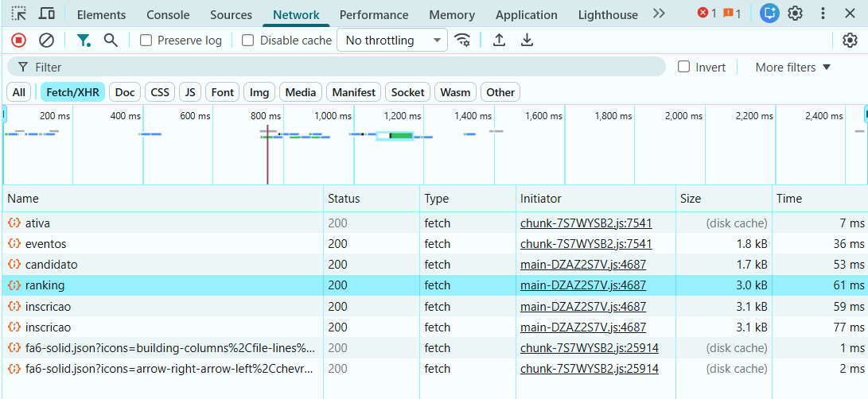Open chunk-7S7WYSB2.js:25914 initiator for building-columns request
The width and height of the screenshot is (868, 399).
590,348
